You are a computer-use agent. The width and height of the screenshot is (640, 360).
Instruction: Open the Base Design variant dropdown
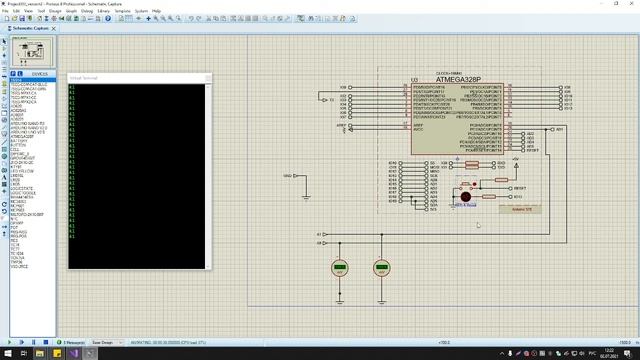coord(107,342)
